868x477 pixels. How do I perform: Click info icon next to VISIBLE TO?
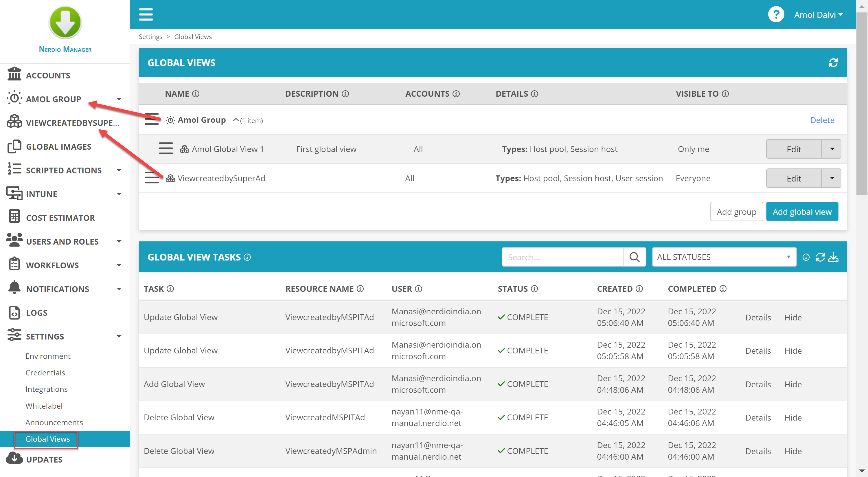click(x=725, y=94)
